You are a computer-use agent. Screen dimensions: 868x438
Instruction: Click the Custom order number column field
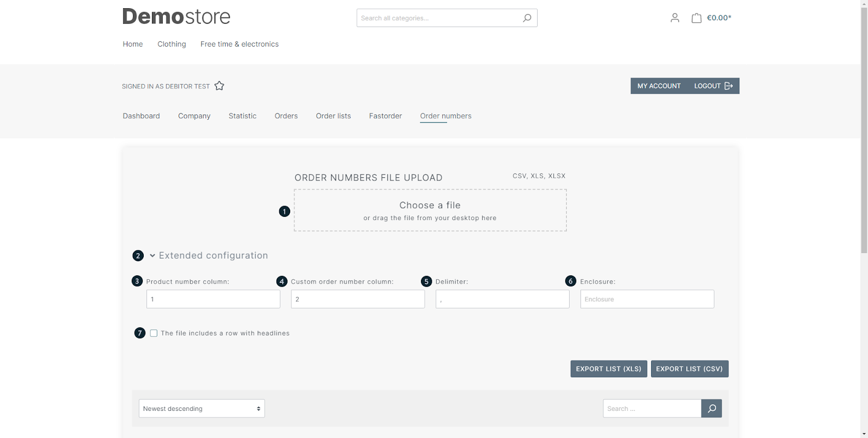pos(358,299)
